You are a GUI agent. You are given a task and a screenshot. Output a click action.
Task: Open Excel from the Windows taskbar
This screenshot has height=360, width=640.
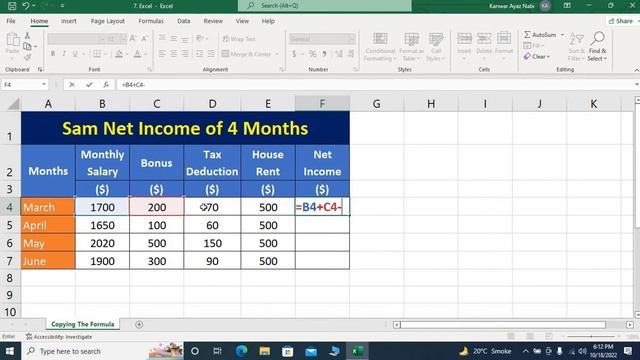point(358,351)
